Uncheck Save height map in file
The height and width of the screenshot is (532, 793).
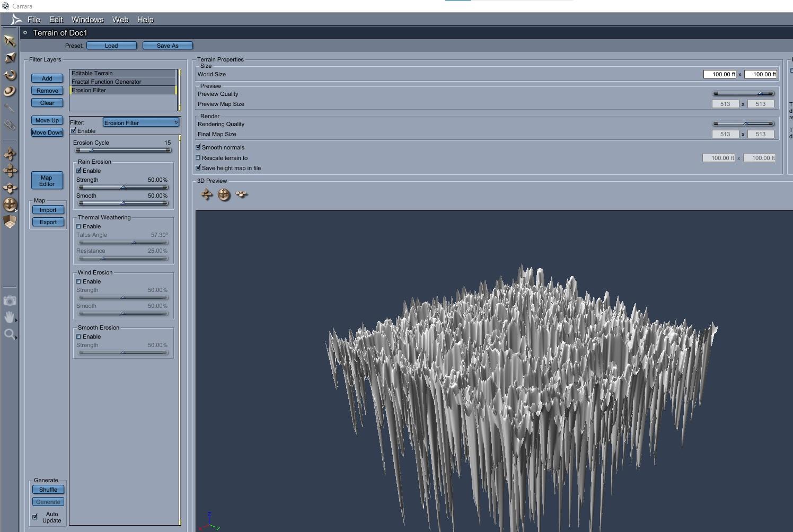tap(198, 167)
